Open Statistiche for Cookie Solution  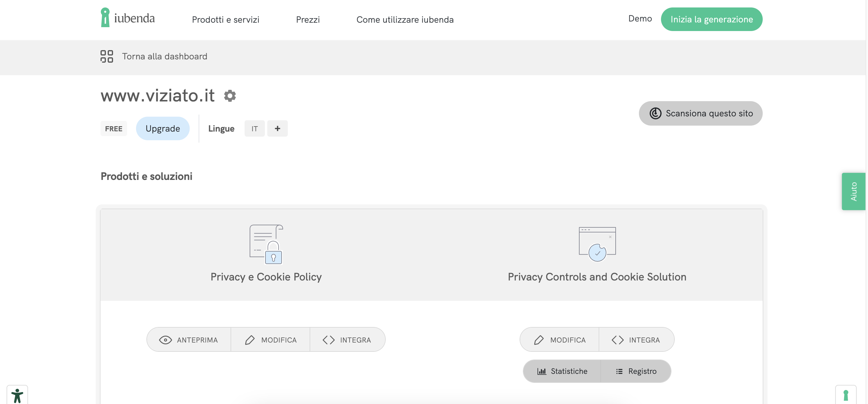coord(562,371)
